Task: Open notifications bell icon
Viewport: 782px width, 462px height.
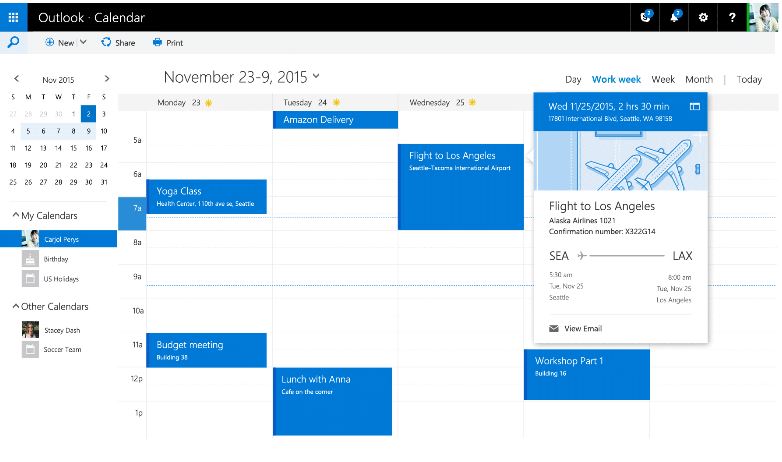Action: (674, 17)
